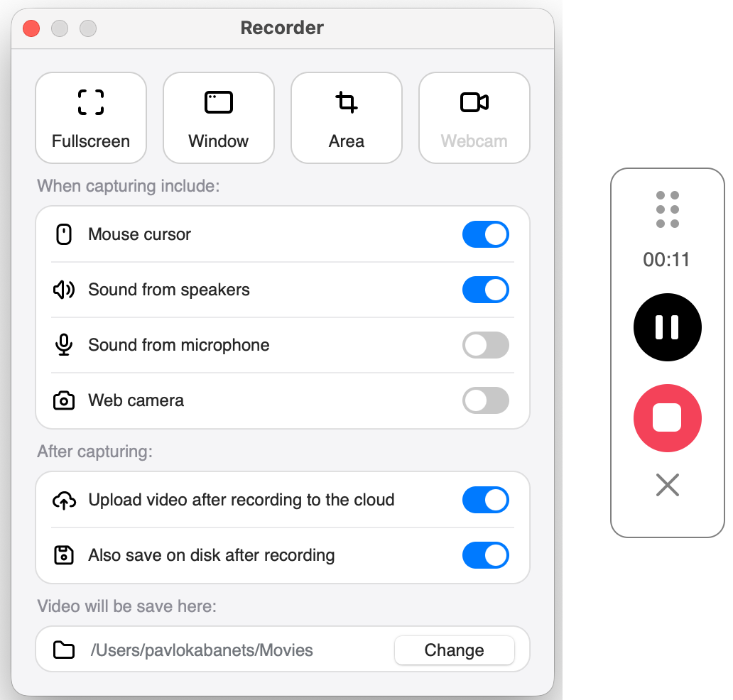Click the 'Sound from speakers' label text
The image size is (733, 700).
(169, 290)
